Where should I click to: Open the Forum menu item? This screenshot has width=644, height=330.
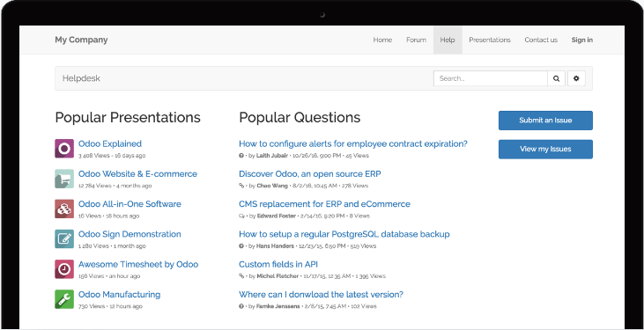click(416, 40)
